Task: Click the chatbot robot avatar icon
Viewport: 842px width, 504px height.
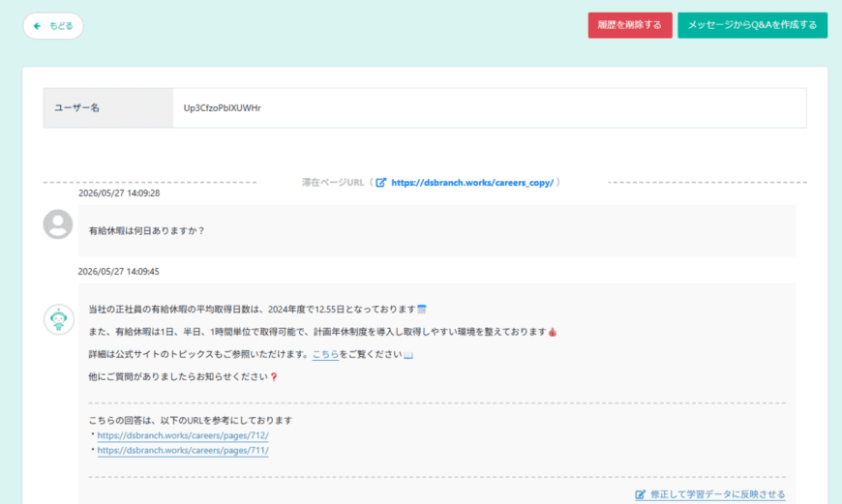Action: coord(58,319)
